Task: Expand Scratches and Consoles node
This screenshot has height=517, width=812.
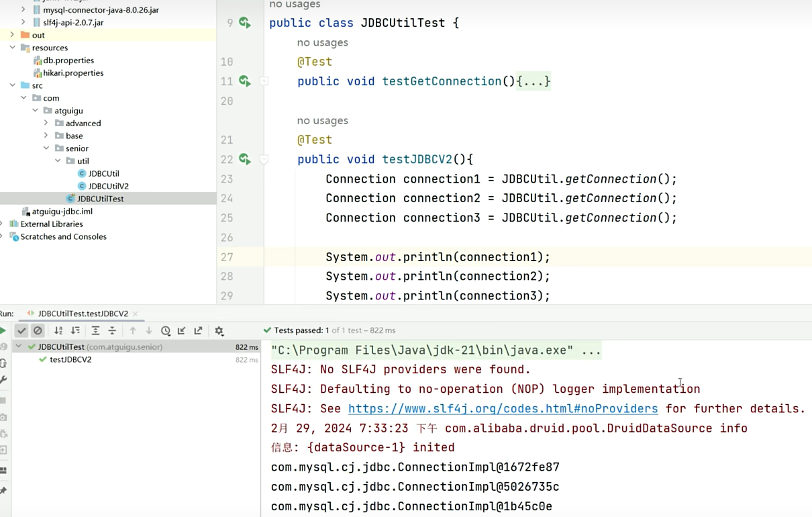Action: tap(2, 236)
